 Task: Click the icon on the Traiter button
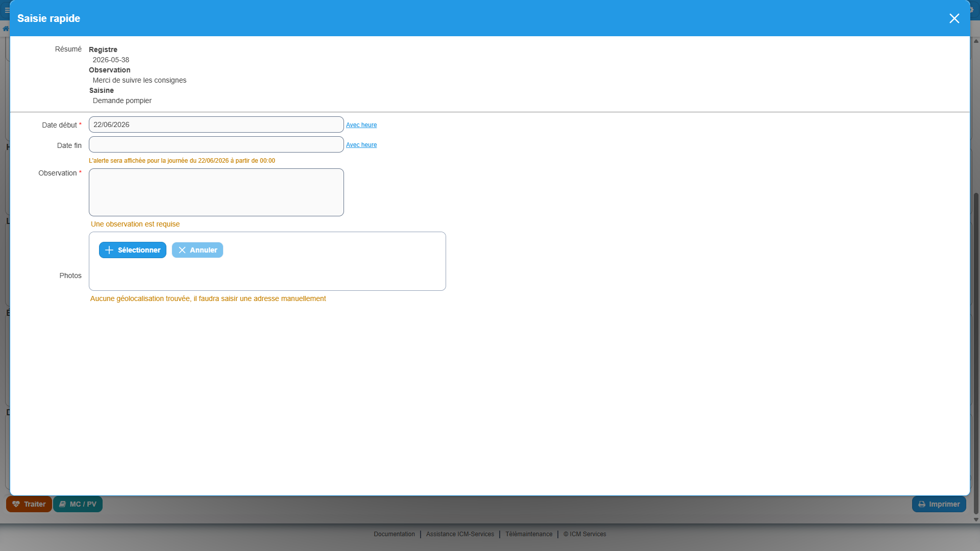coord(16,504)
